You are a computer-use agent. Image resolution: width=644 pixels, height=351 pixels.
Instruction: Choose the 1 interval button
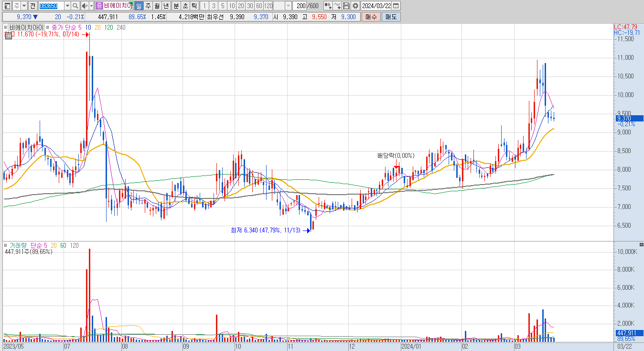click(x=204, y=6)
